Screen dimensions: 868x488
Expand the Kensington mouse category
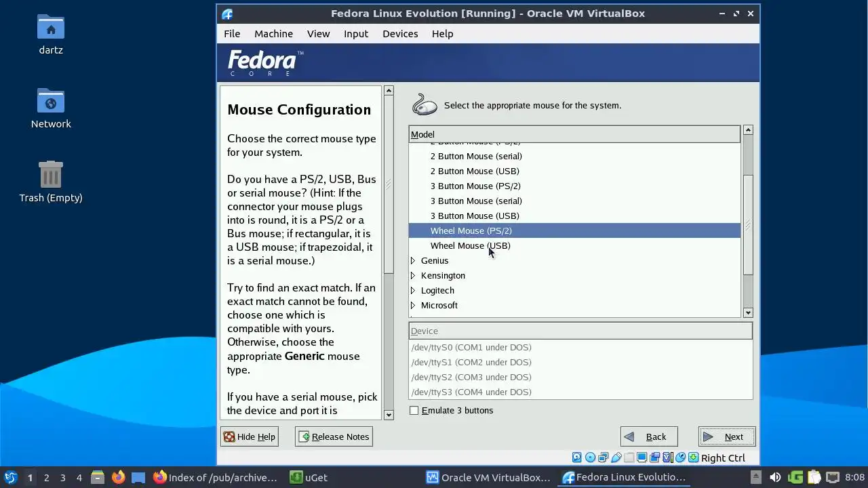(413, 275)
